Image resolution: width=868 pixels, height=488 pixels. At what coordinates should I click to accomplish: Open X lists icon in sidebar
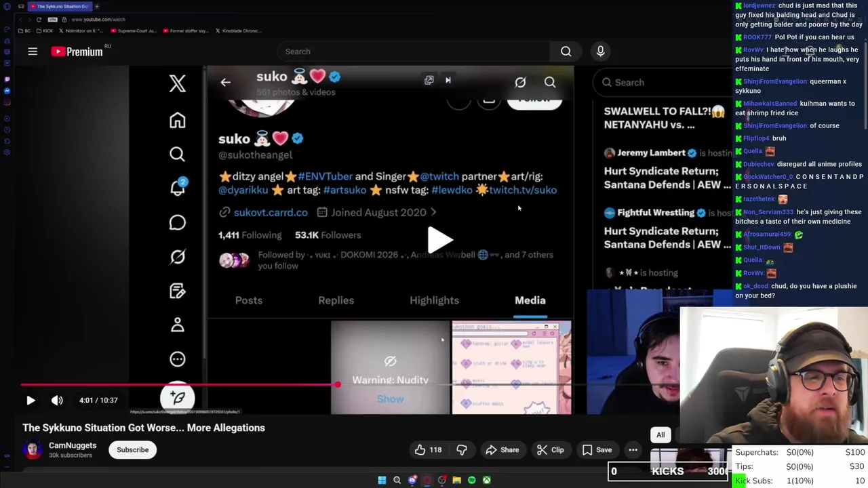pyautogui.click(x=177, y=291)
